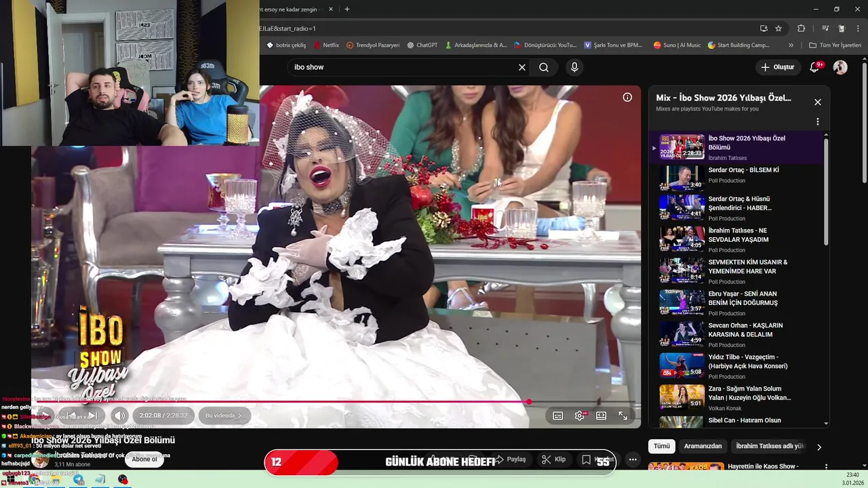Expand hidden bookmarks overflow chevron
The width and height of the screenshot is (868, 488).
(x=791, y=45)
